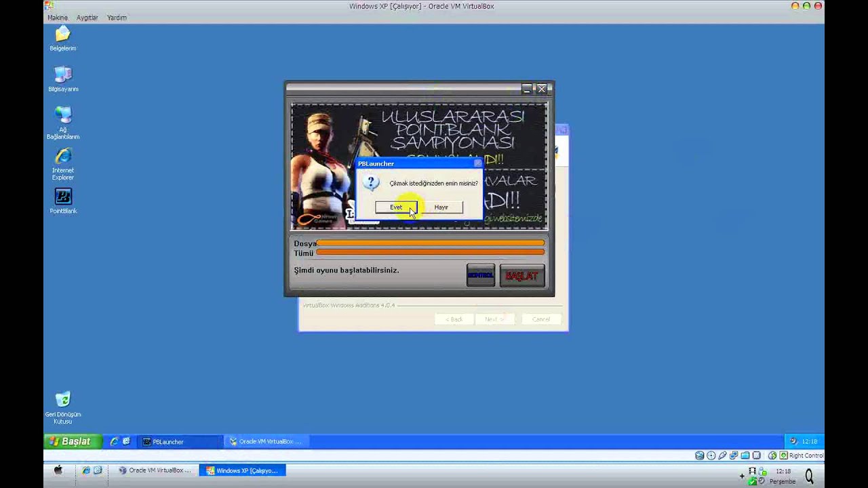Screen dimensions: 868x488
Task: Click the VirtualBox USB status icon
Action: pyautogui.click(x=722, y=455)
